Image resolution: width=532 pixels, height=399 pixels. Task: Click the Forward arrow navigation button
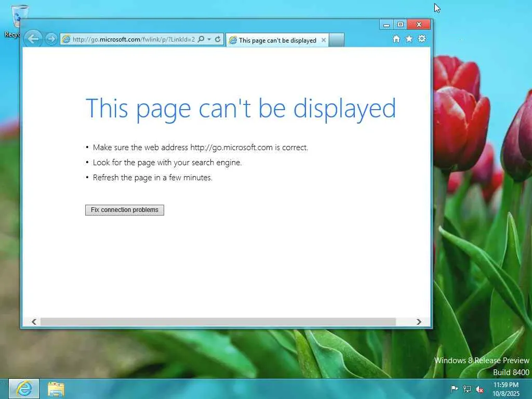[x=51, y=39]
